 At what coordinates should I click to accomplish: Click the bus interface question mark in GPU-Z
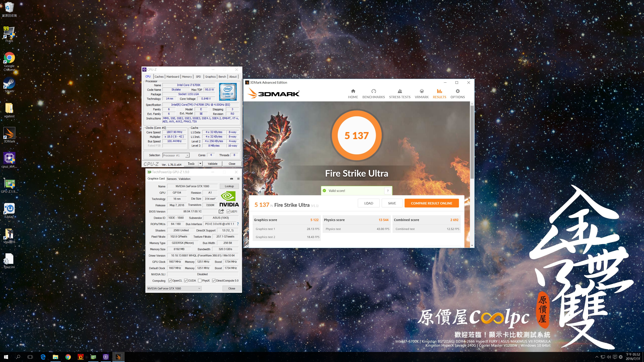pyautogui.click(x=238, y=224)
